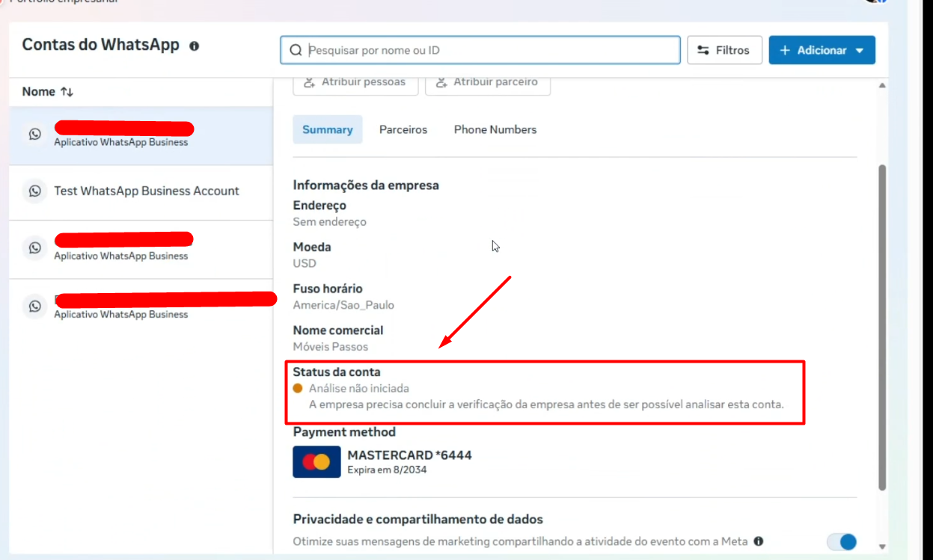The width and height of the screenshot is (933, 560).
Task: Expand the Adicionar dropdown arrow
Action: 860,51
